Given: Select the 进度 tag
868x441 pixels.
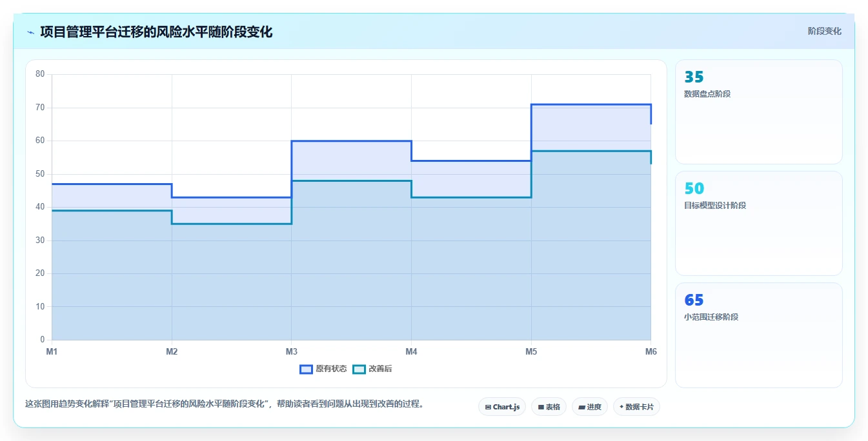Looking at the screenshot, I should [x=590, y=407].
